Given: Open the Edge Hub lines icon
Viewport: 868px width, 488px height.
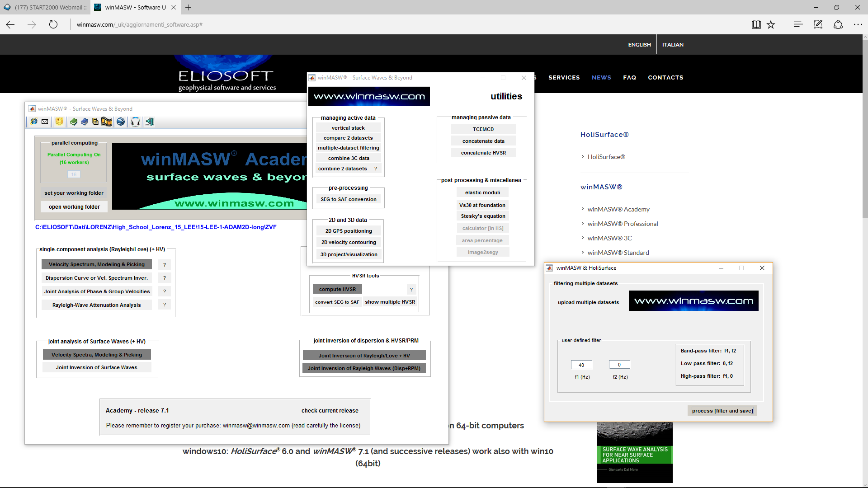Looking at the screenshot, I should pyautogui.click(x=798, y=24).
